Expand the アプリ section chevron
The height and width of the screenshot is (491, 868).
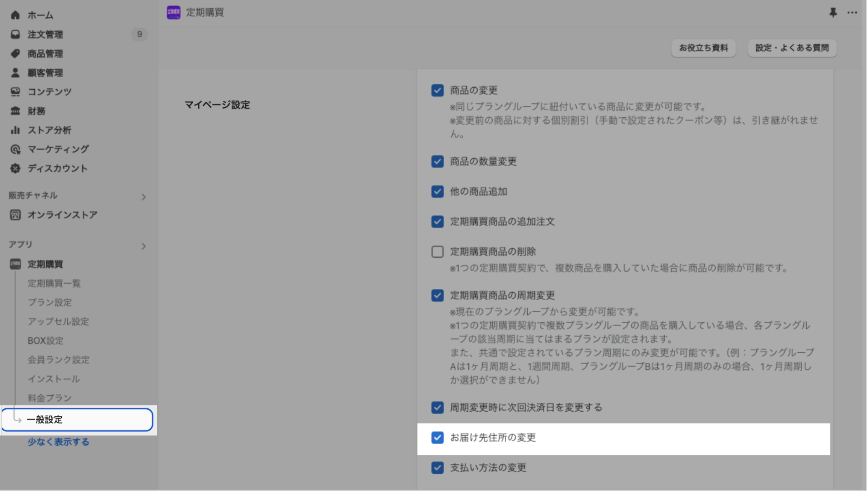pyautogui.click(x=144, y=246)
